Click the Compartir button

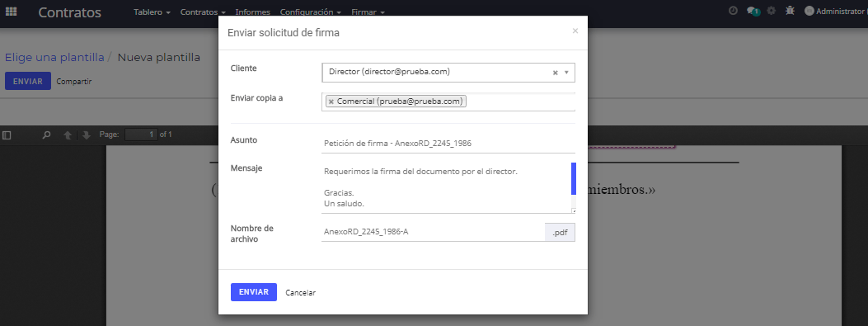pyautogui.click(x=74, y=82)
